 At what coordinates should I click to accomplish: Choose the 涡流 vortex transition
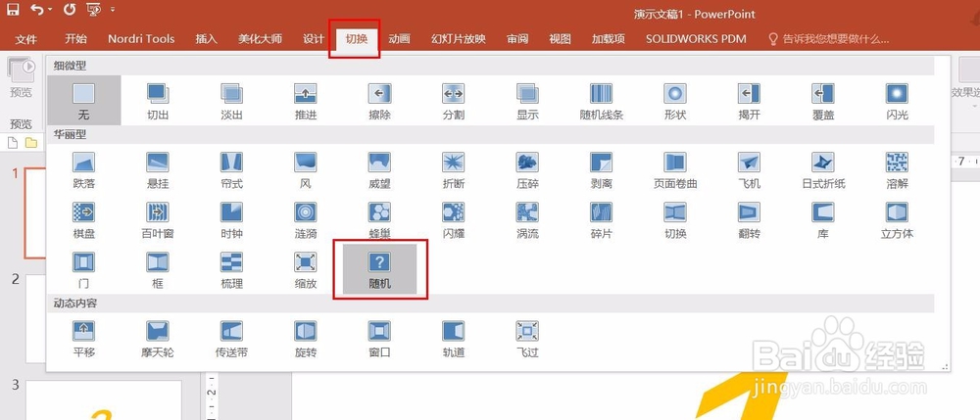coord(527,219)
